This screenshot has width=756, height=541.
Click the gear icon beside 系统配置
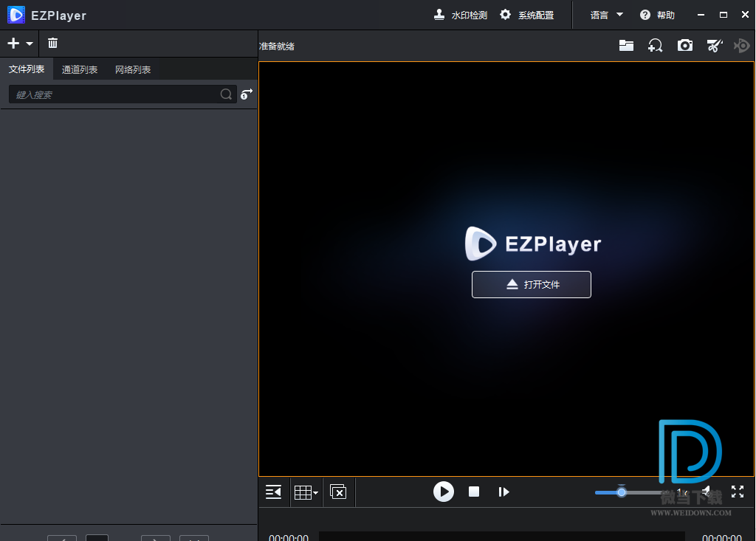(505, 15)
